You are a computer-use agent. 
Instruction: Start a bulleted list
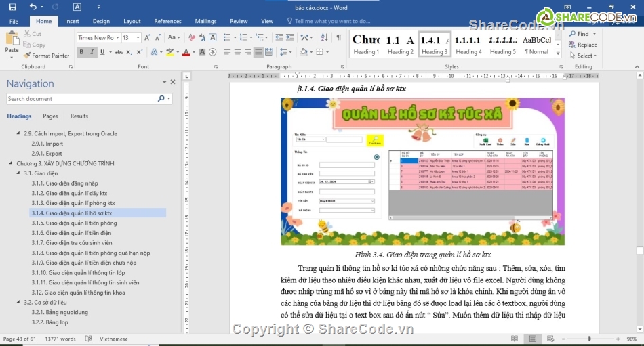(227, 38)
